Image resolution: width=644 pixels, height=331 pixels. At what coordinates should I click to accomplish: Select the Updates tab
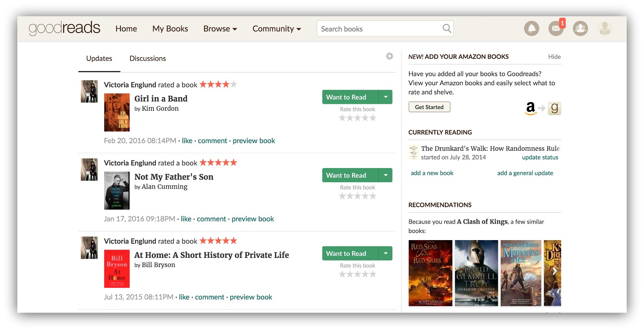pyautogui.click(x=99, y=58)
